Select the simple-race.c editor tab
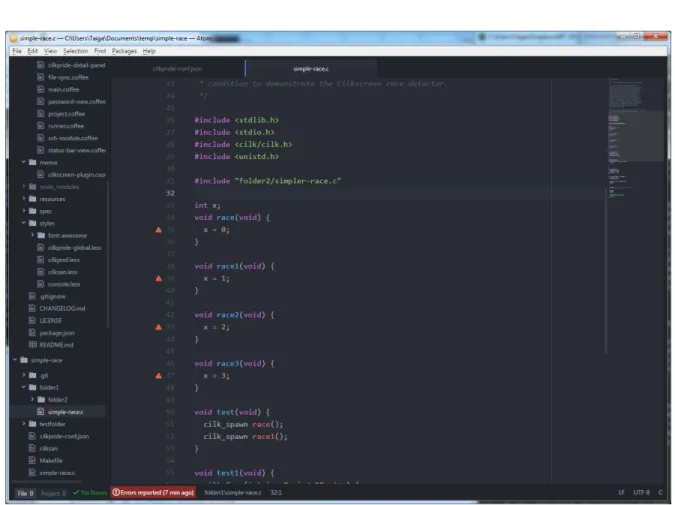Image resolution: width=675 pixels, height=505 pixels. coord(311,69)
